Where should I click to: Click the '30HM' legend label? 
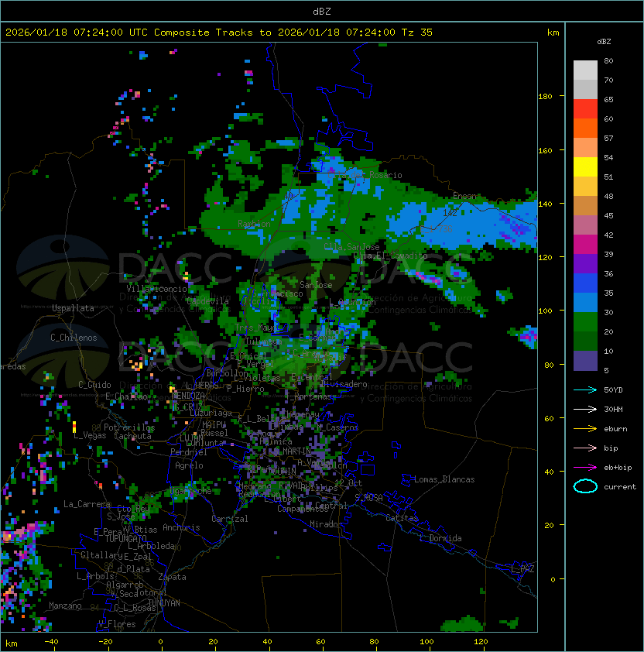613,409
